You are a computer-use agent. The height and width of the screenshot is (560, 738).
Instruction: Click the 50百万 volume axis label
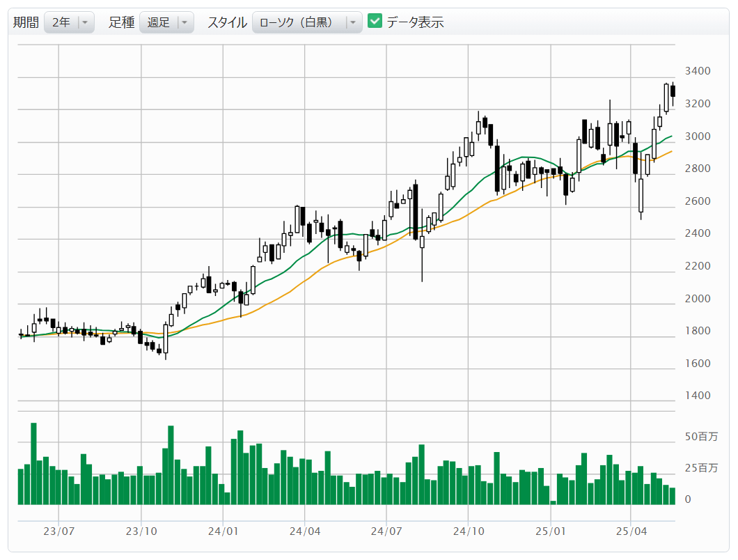click(x=700, y=437)
